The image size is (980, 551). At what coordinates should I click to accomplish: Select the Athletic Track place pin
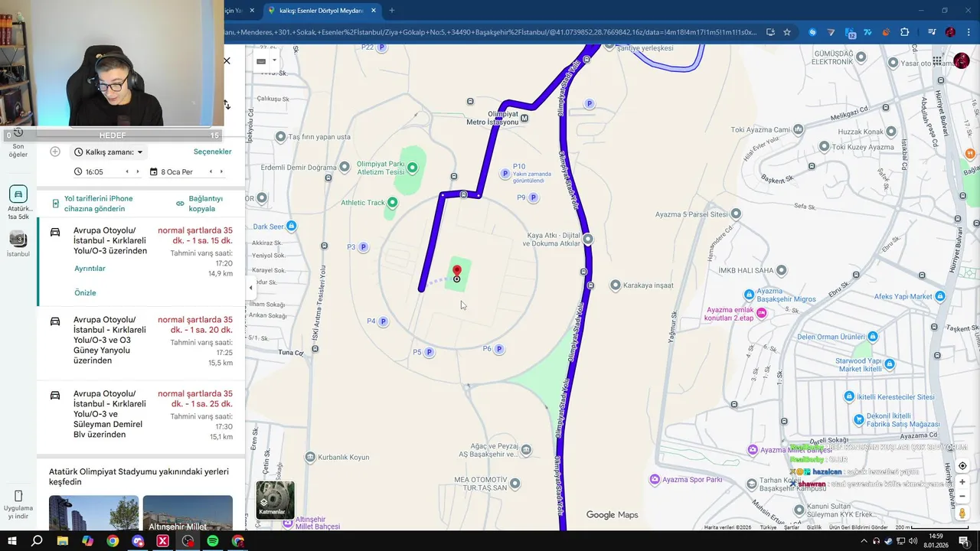pos(392,203)
